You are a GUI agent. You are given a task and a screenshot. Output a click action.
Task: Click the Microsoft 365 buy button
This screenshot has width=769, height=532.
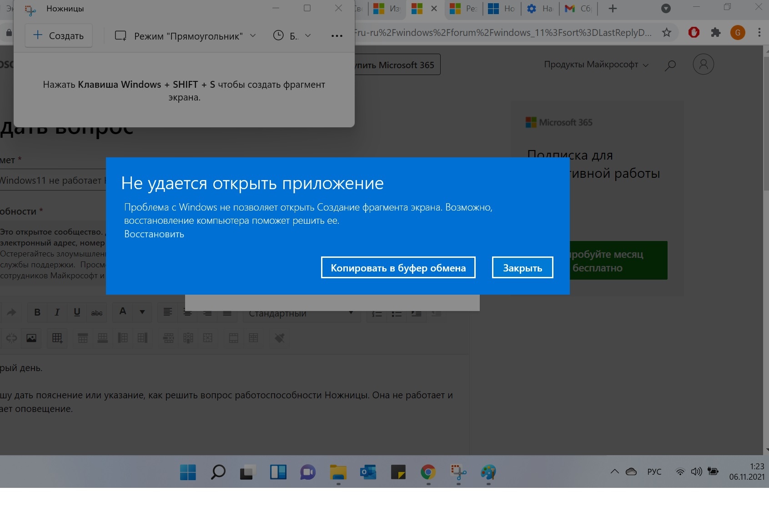tap(397, 65)
